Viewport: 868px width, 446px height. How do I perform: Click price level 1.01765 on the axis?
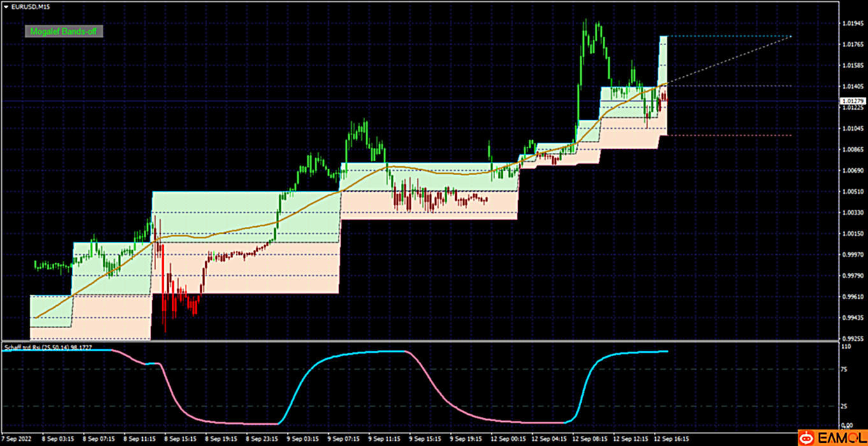click(852, 44)
